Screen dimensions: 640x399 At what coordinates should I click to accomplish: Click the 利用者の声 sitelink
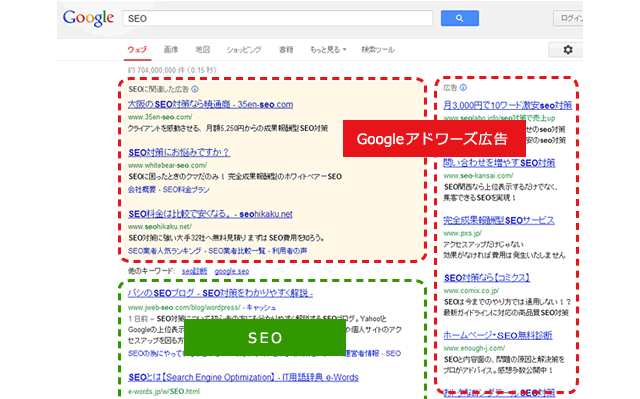(x=290, y=251)
